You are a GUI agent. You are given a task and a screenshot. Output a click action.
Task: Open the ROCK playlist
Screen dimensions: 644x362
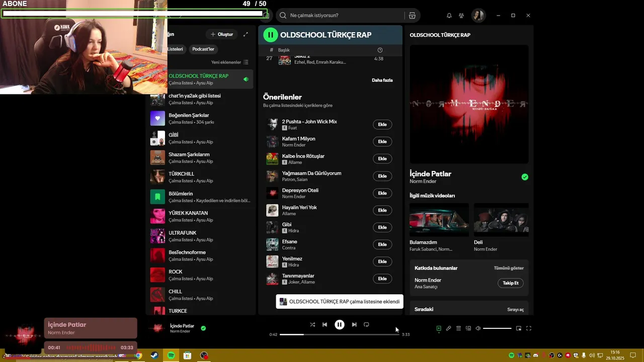click(x=201, y=275)
